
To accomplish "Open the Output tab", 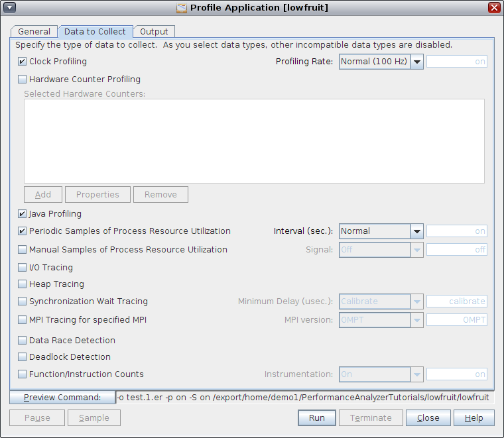I will point(154,31).
